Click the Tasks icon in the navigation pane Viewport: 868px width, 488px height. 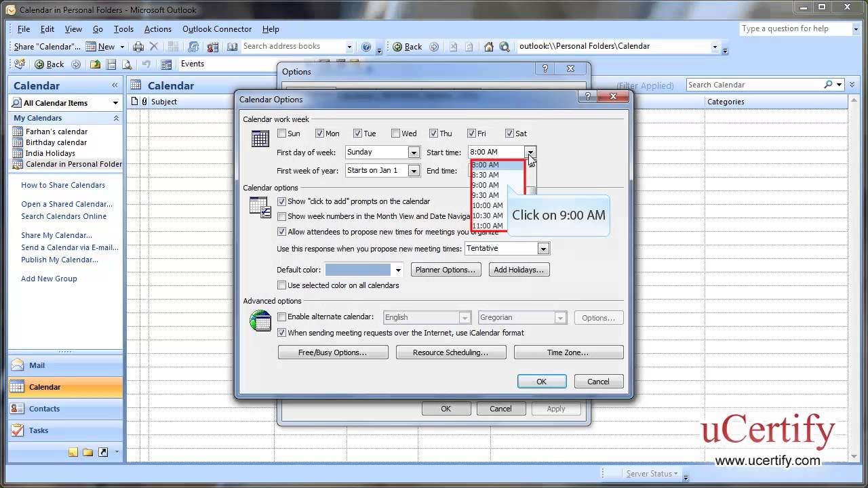pyautogui.click(x=18, y=430)
